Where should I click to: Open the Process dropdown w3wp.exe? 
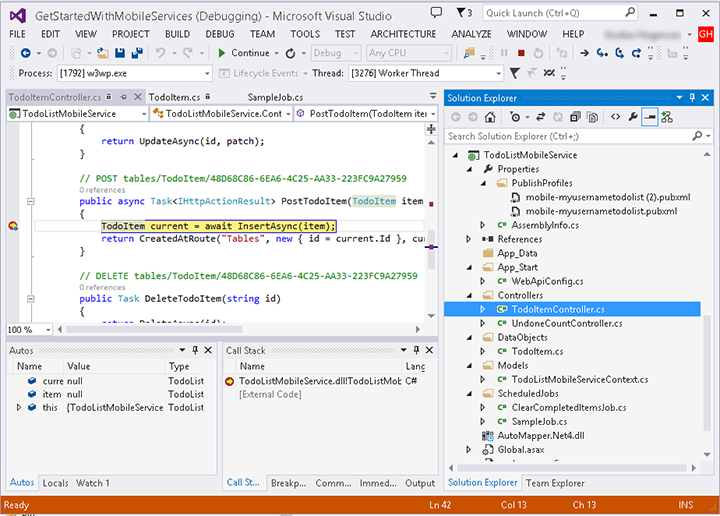click(135, 73)
